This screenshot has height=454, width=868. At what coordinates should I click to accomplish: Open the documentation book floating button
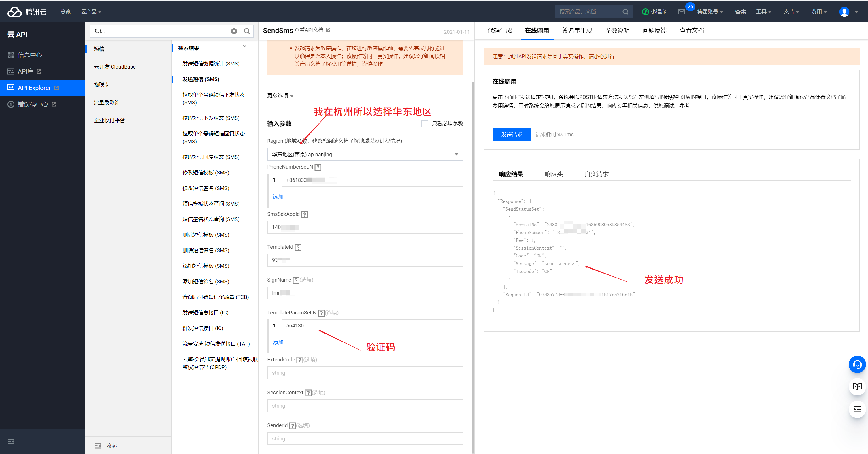click(x=857, y=387)
